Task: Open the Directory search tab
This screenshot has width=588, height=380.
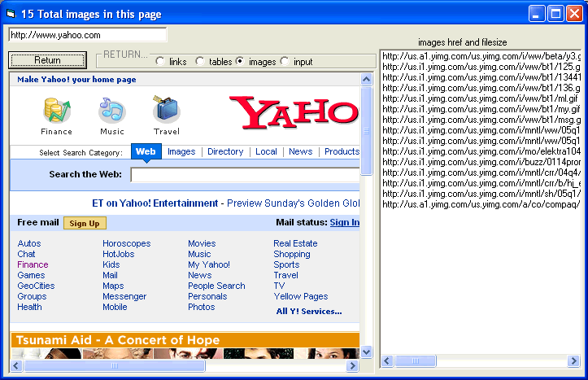Action: pos(225,151)
